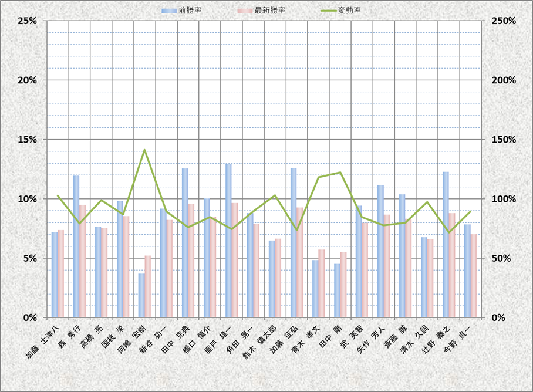This screenshot has height=392, width=533.
Task: Select the 150% label on secondary axis
Action: (502, 140)
